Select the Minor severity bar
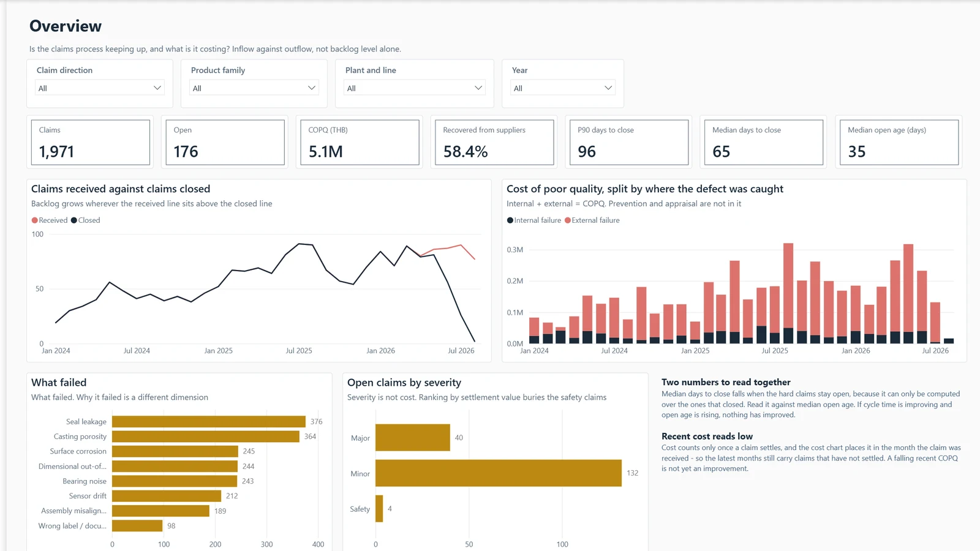 [499, 473]
